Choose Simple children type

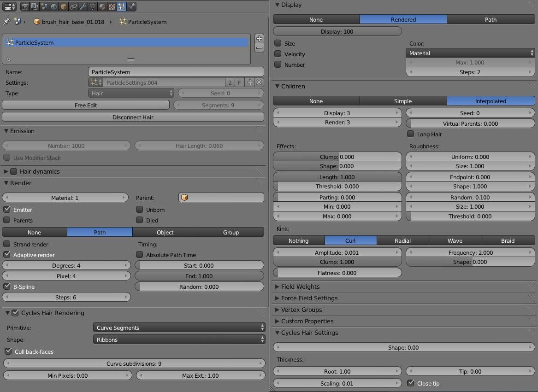(403, 101)
